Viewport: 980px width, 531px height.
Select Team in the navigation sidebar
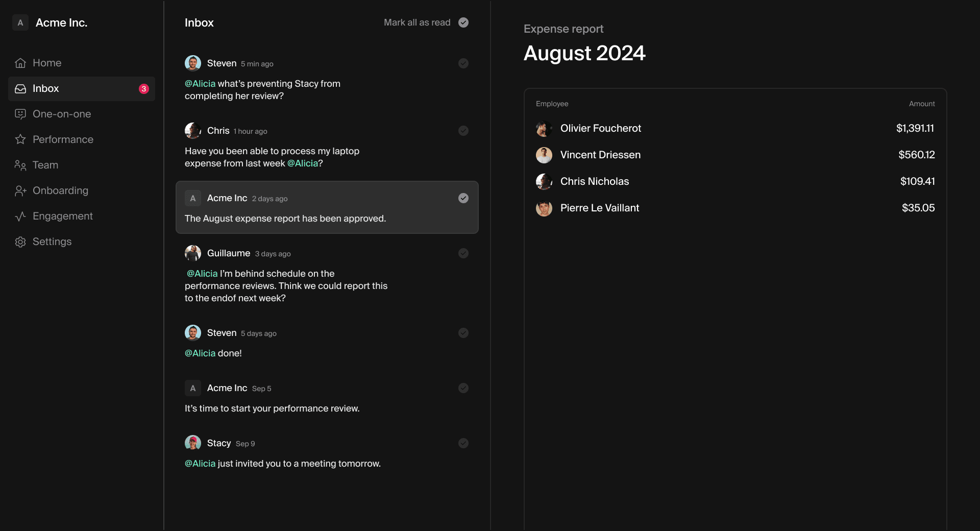45,165
